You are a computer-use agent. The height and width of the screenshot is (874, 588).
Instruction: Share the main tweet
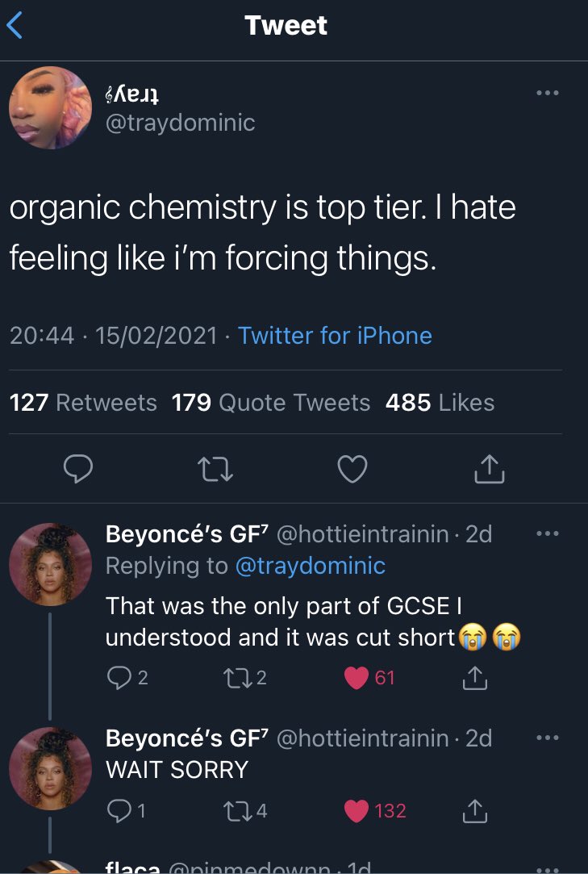[x=489, y=468]
